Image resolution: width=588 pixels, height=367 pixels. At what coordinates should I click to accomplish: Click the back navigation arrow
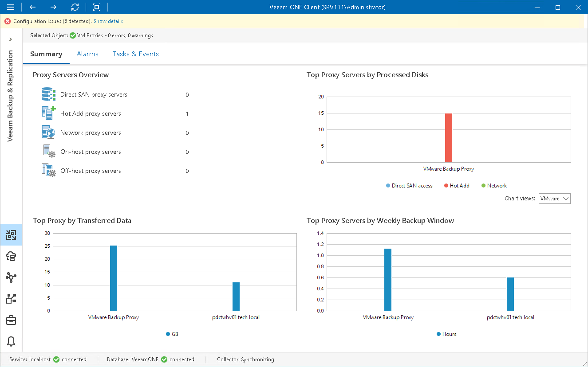pos(32,7)
